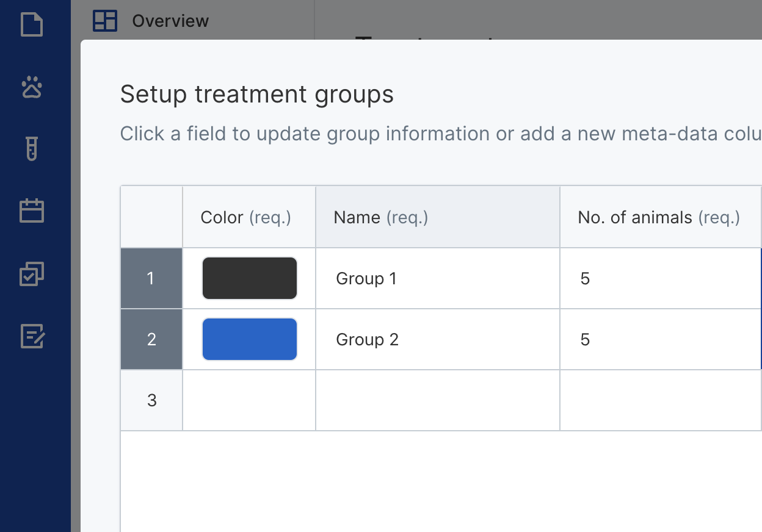The image size is (762, 532).
Task: Open the checklist tasks icon in sidebar
Action: [32, 274]
